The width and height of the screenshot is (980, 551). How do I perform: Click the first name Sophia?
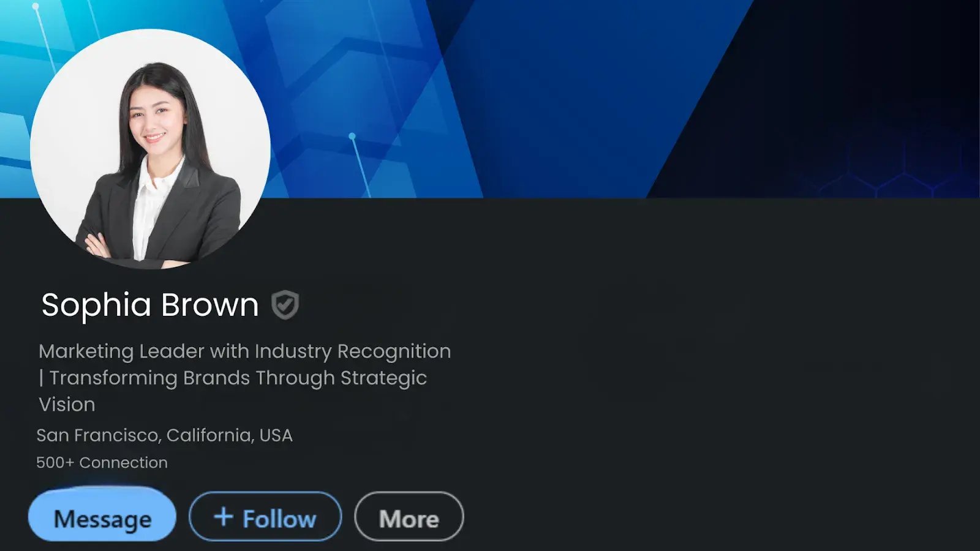(96, 305)
